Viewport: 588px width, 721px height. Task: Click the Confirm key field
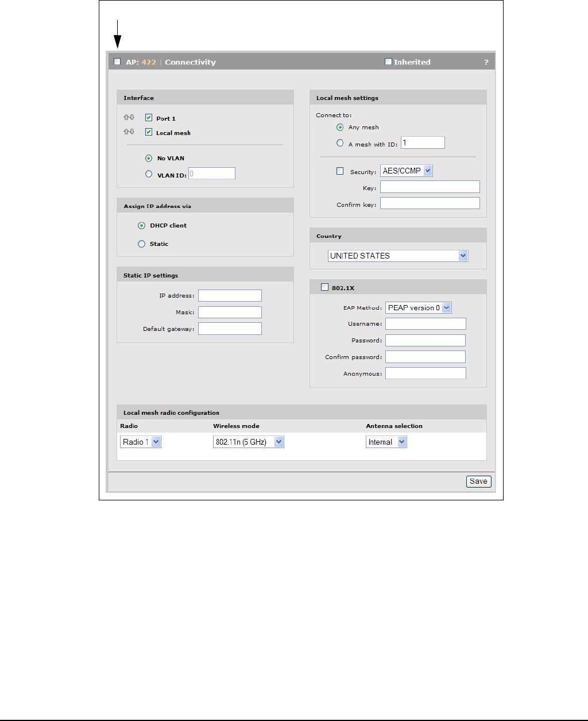click(x=430, y=203)
